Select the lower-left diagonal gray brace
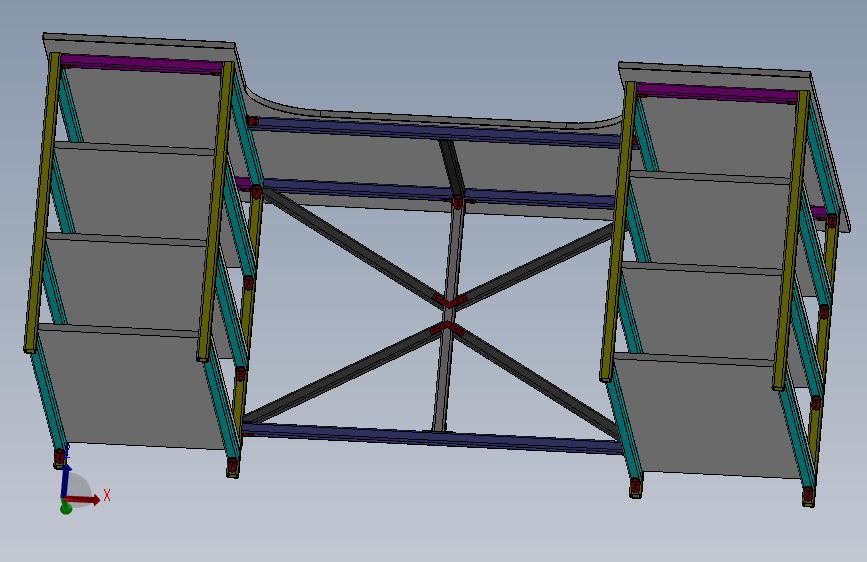Image resolution: width=867 pixels, height=562 pixels. [343, 375]
